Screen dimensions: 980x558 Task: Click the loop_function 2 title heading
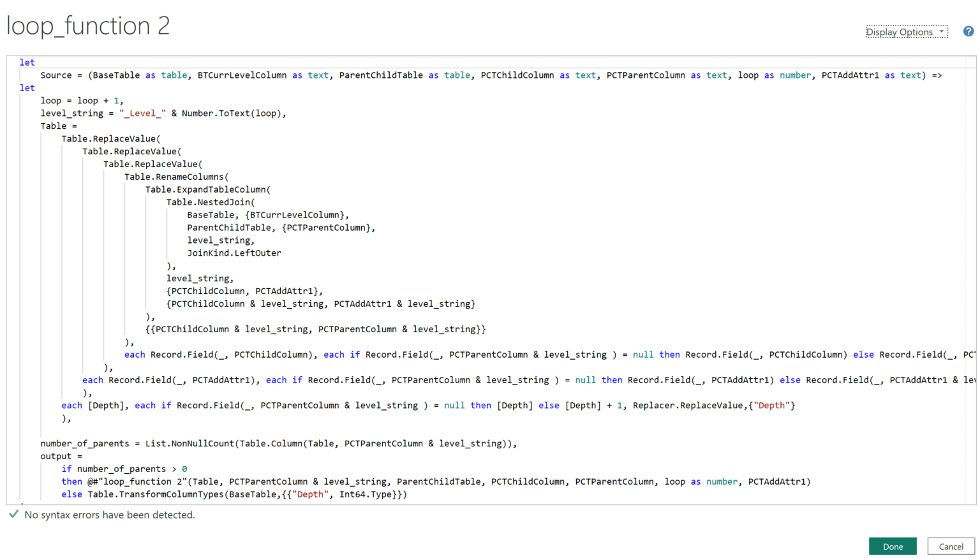[87, 26]
